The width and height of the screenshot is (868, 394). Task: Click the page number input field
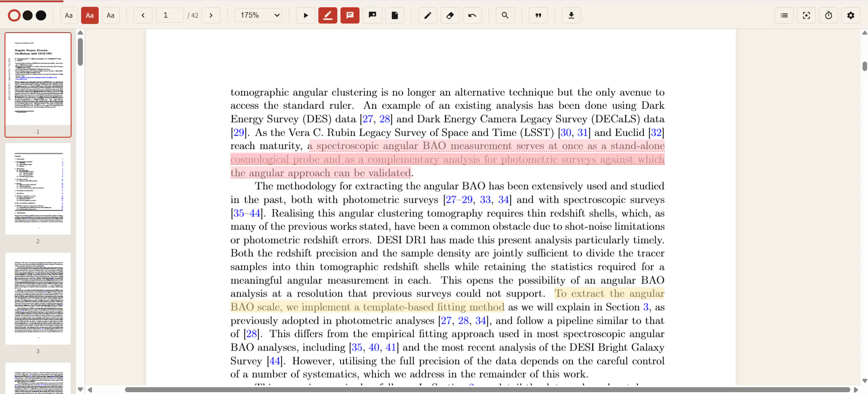click(x=170, y=15)
